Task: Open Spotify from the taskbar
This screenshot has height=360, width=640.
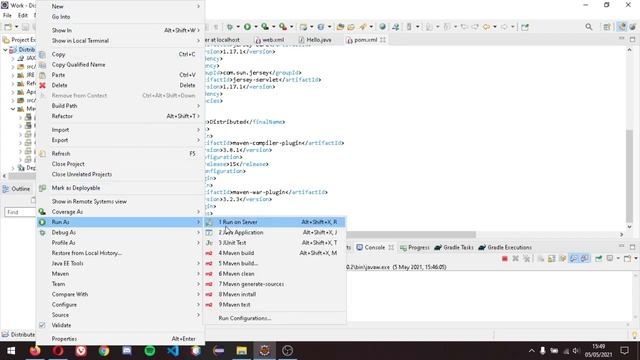Action: click(x=150, y=351)
